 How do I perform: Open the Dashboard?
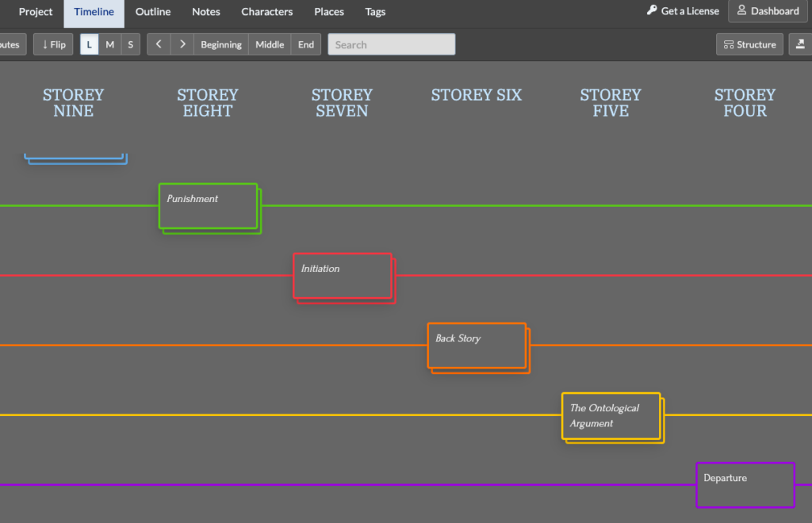(768, 11)
